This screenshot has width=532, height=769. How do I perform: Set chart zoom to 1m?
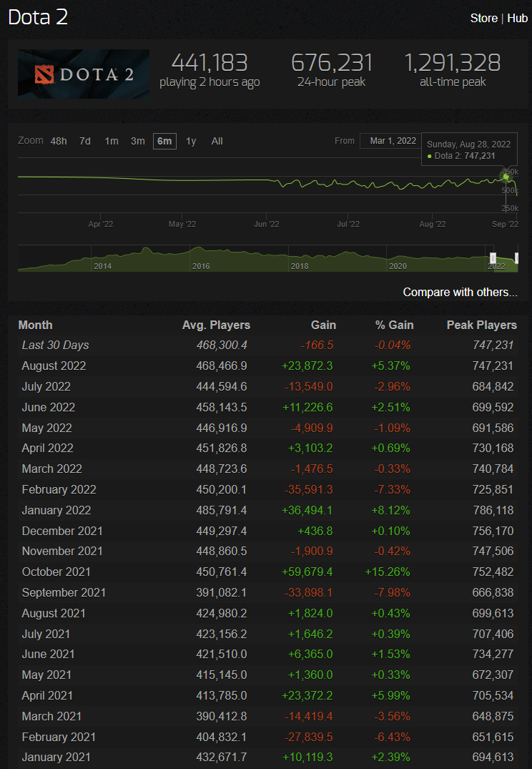(112, 141)
